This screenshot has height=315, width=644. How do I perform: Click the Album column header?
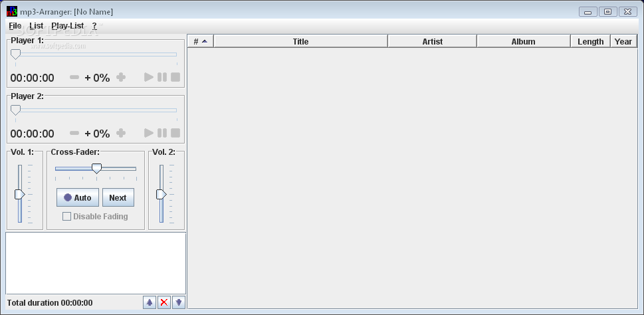(x=524, y=41)
